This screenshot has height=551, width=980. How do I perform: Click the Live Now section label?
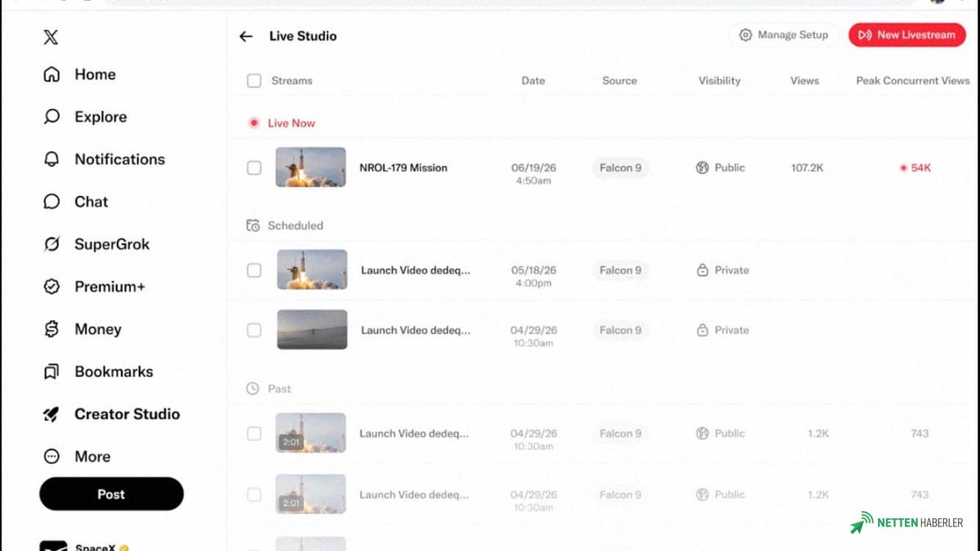coord(292,123)
